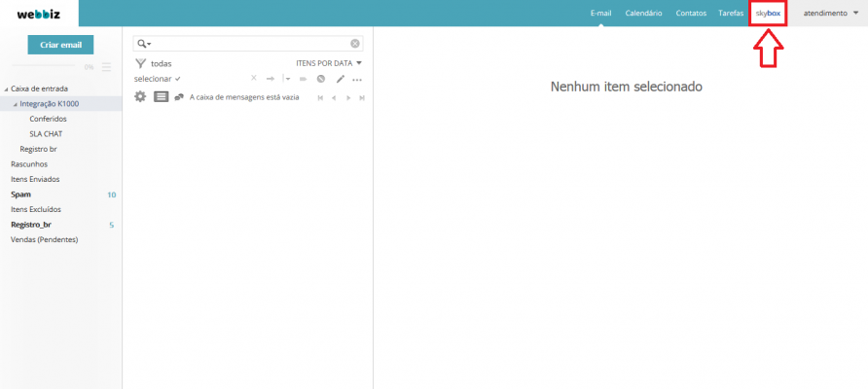Collapse the Integração K1000 subfolder
The width and height of the screenshot is (868, 389).
[16, 103]
